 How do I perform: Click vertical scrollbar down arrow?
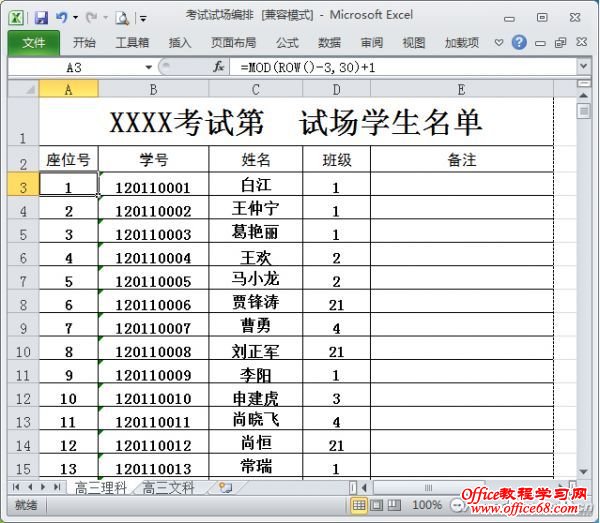(584, 471)
